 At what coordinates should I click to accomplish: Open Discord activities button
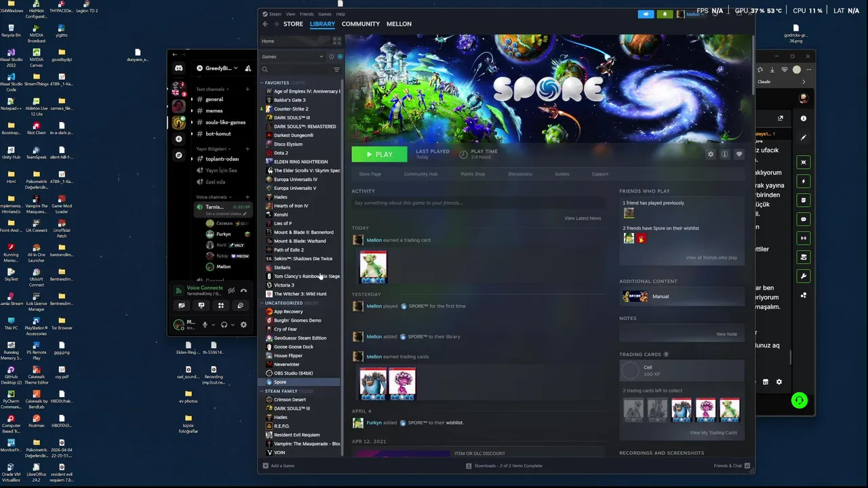220,306
